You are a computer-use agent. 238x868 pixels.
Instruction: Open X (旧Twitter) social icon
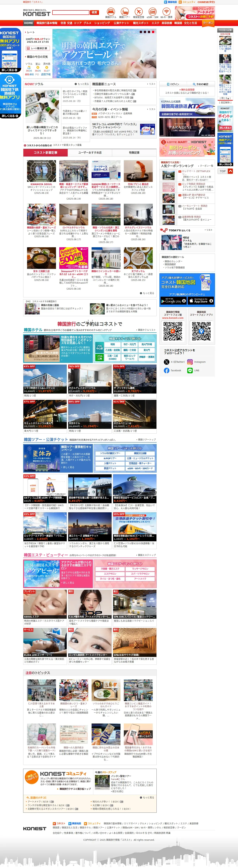(166, 362)
